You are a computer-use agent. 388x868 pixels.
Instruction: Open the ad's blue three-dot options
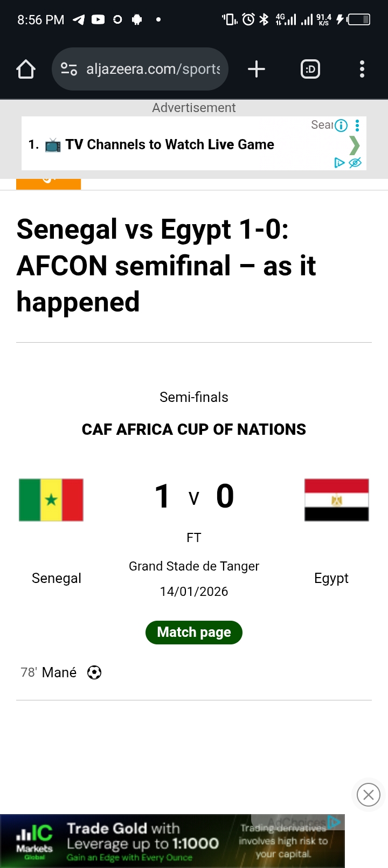click(x=357, y=126)
